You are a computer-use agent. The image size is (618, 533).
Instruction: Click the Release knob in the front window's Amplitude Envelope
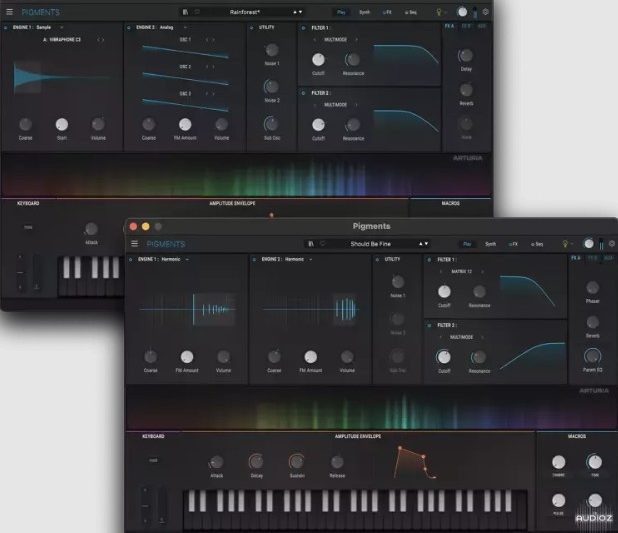(337, 462)
